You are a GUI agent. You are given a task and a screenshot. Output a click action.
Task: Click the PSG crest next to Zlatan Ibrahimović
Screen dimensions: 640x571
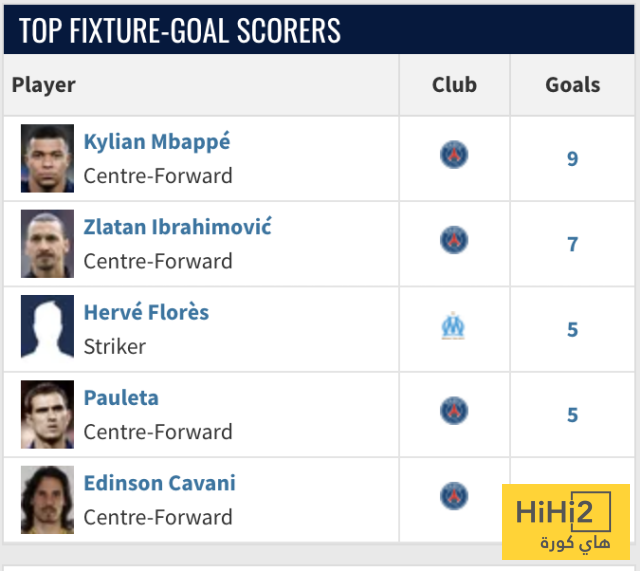tap(454, 240)
